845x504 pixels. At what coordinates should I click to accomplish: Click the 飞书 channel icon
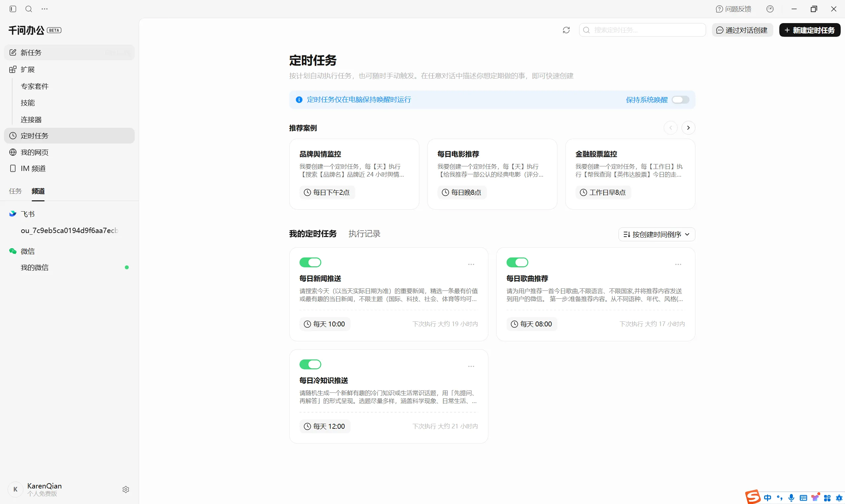(x=13, y=214)
